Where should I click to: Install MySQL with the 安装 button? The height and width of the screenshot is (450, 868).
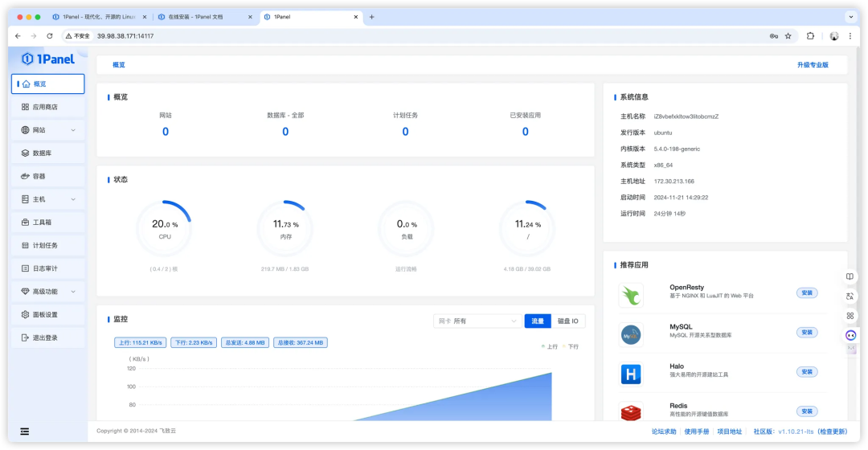click(807, 332)
